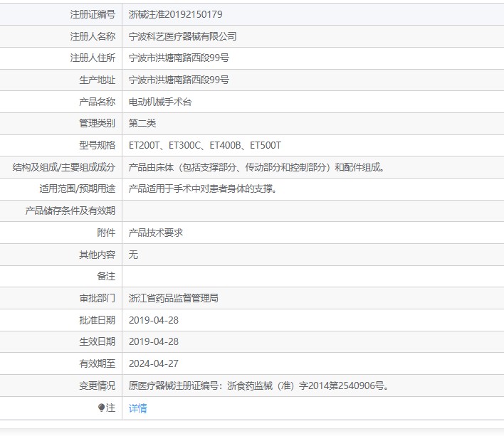Click the 审批部门 label
This screenshot has width=504, height=436.
pyautogui.click(x=97, y=298)
